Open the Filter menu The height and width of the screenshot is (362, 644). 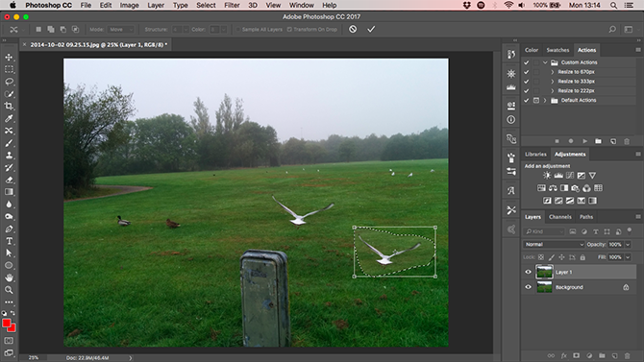point(232,6)
